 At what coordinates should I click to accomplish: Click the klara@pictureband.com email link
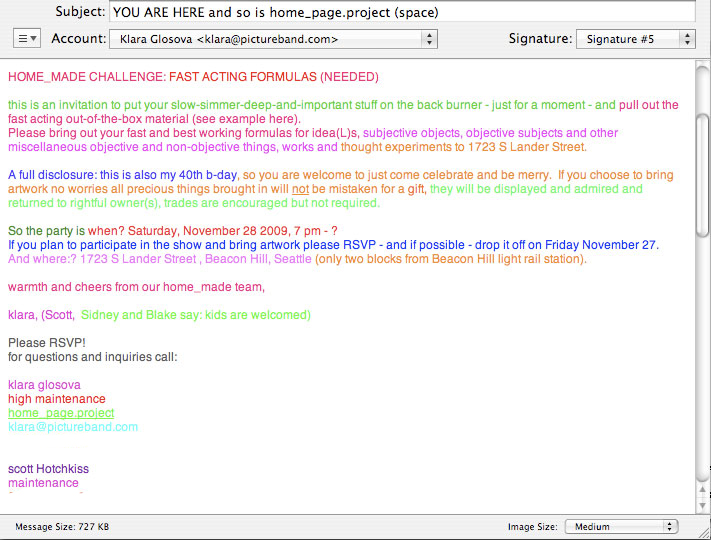tap(73, 427)
